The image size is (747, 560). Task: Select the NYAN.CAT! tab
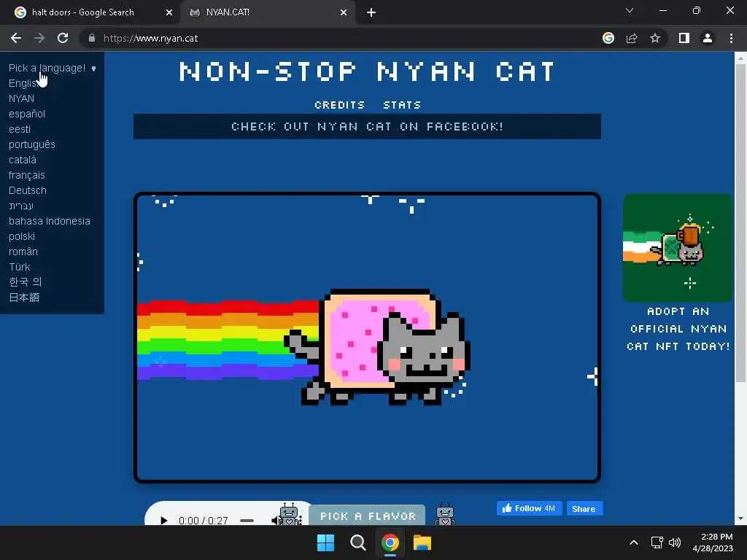tap(267, 13)
